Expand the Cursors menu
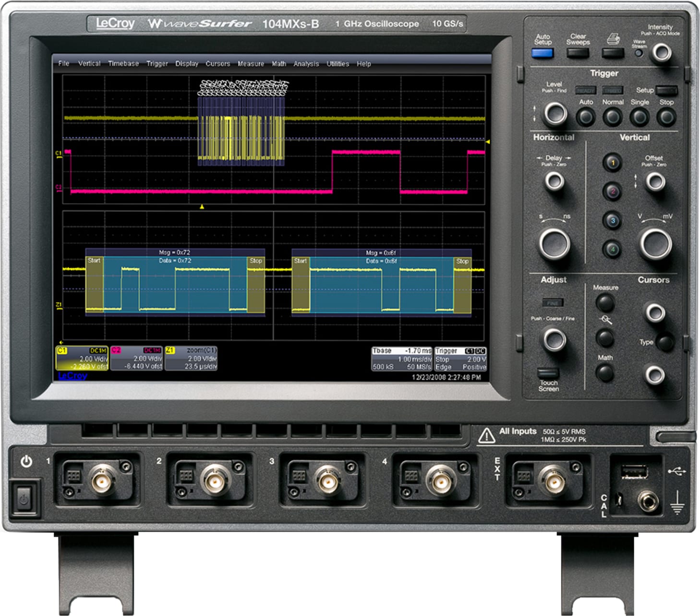 (x=217, y=63)
